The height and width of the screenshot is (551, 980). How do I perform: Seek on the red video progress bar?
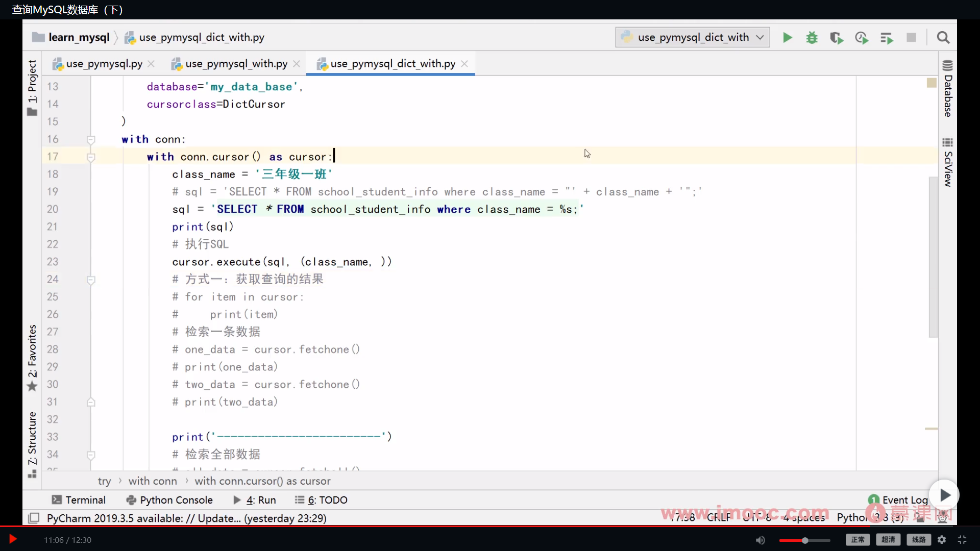click(490, 525)
